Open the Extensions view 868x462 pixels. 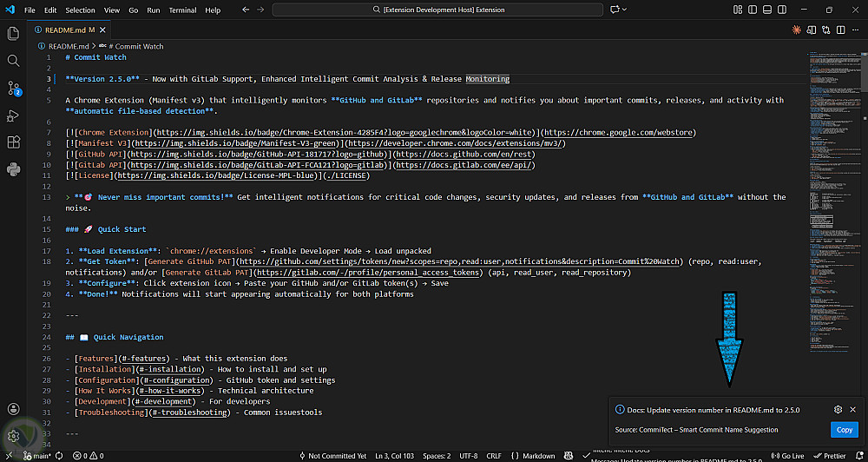tap(13, 142)
